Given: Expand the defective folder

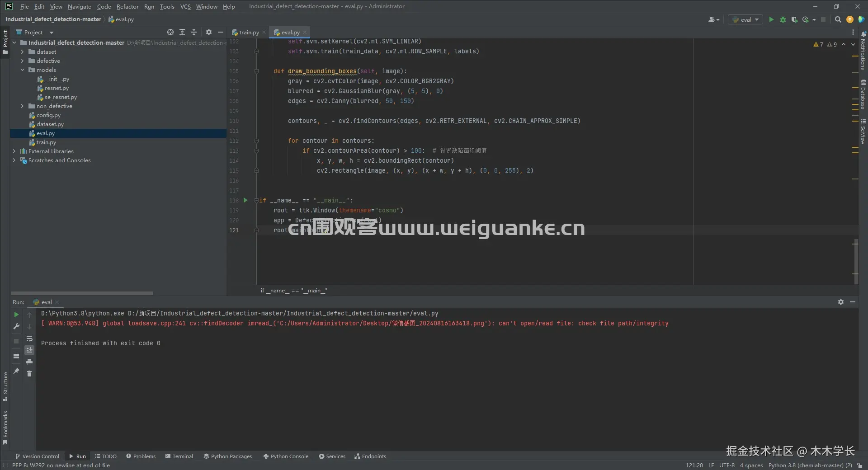Looking at the screenshot, I should 22,61.
